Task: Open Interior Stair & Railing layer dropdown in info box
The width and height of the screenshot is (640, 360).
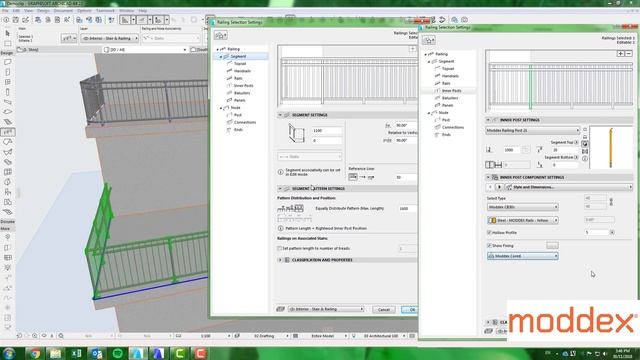Action: pyautogui.click(x=109, y=38)
